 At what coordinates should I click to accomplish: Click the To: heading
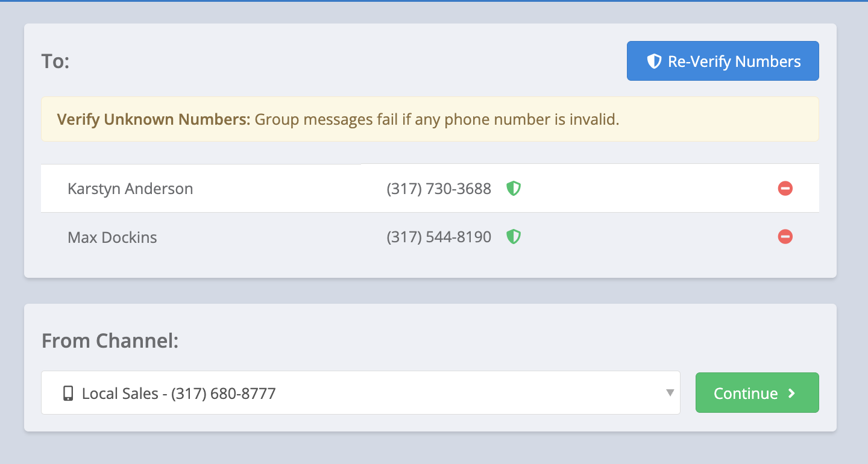click(55, 61)
